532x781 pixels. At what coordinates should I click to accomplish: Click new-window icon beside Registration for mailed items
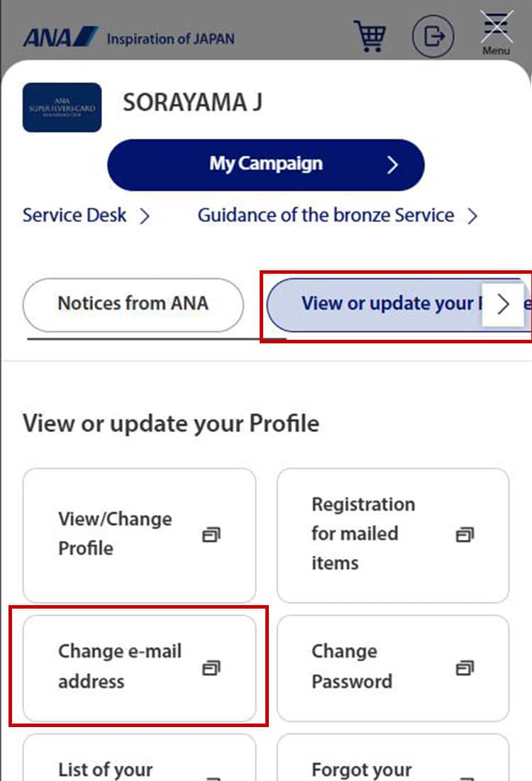(464, 534)
